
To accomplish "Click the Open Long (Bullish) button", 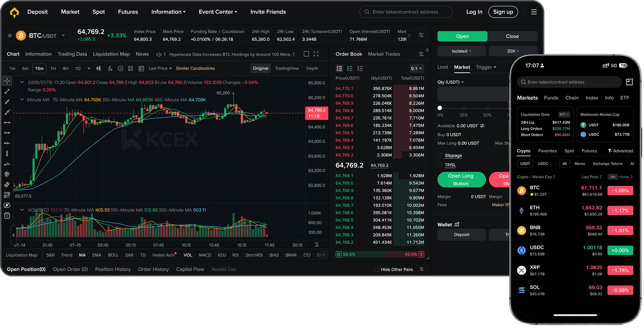I will 461,179.
